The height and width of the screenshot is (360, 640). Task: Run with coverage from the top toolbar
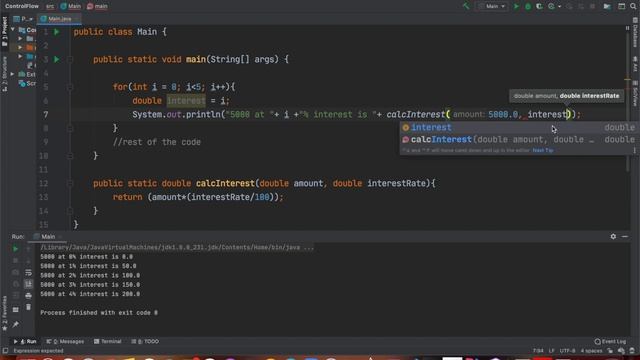tap(539, 6)
